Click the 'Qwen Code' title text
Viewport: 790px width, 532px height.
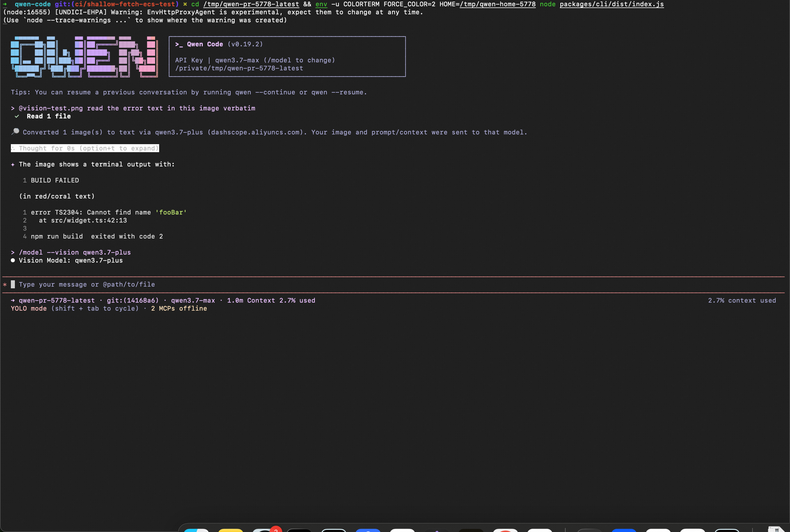click(x=205, y=44)
